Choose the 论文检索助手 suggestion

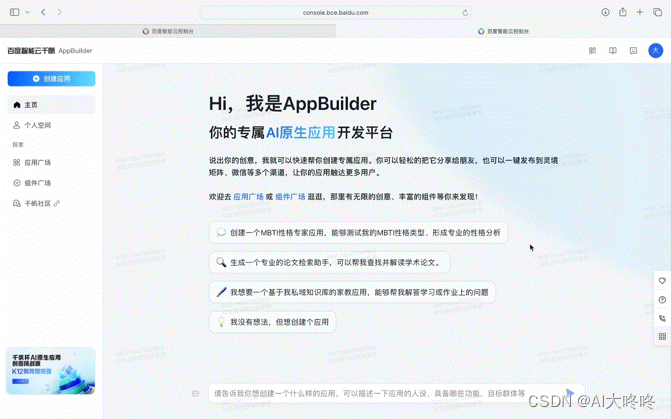click(x=330, y=262)
